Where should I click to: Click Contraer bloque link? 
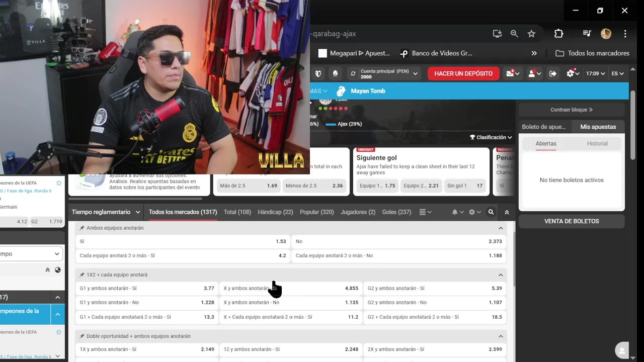[572, 110]
